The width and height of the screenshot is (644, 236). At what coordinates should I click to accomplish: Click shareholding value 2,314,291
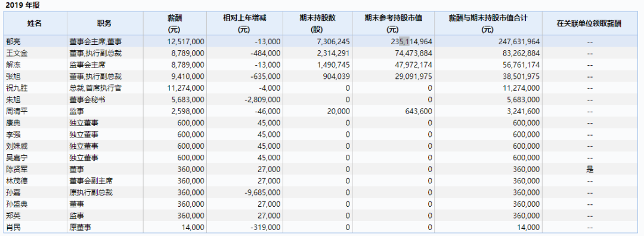(333, 53)
